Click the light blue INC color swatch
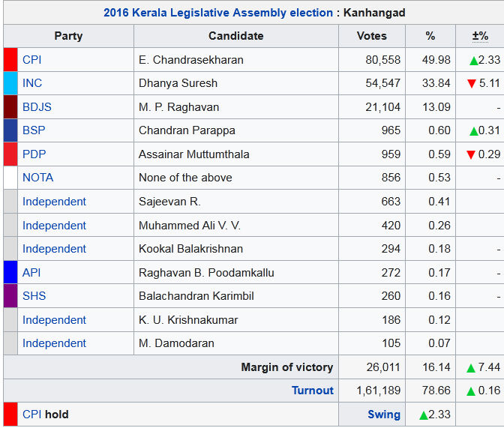 click(x=10, y=83)
